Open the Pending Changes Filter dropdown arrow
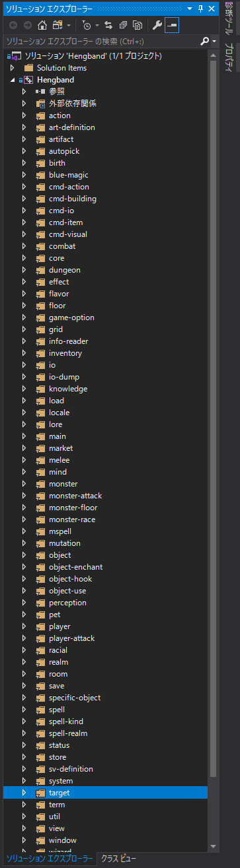Screen dimensions: 240x868 (97, 26)
